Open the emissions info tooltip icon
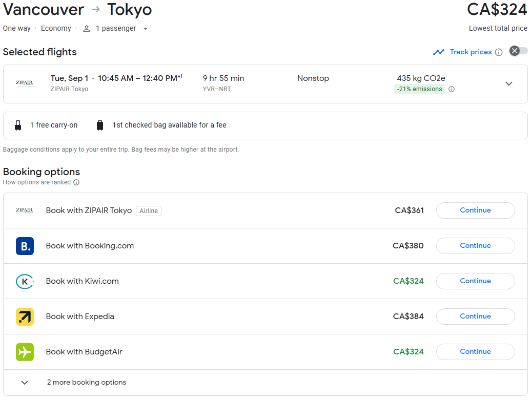This screenshot has height=401, width=532. (x=451, y=89)
